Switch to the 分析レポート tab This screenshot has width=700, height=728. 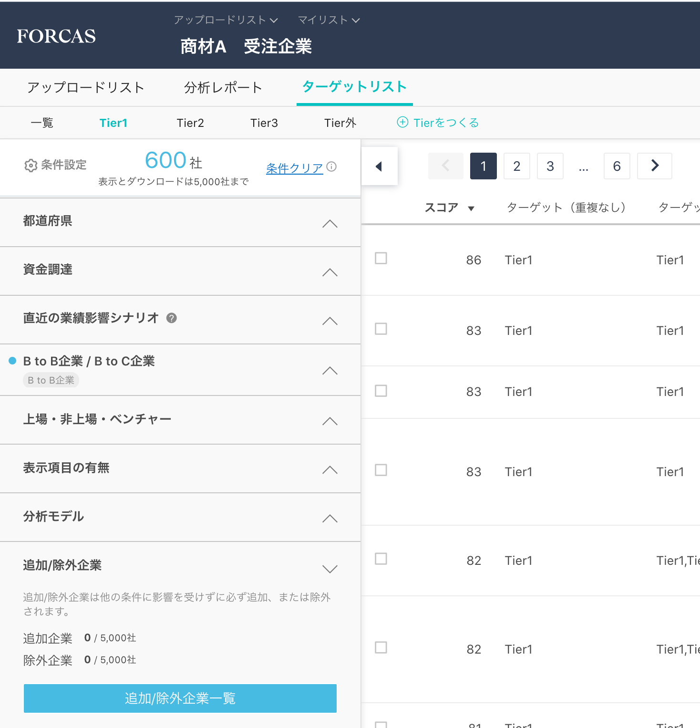click(x=223, y=88)
